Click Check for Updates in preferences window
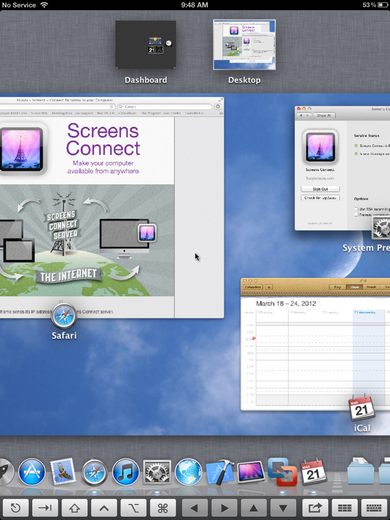This screenshot has width=390, height=520. [x=320, y=198]
